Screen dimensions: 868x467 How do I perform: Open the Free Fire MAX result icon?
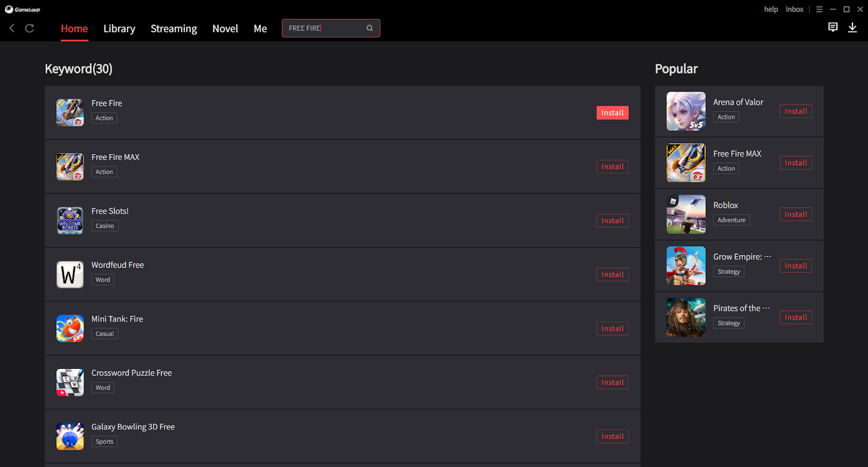[x=70, y=167]
